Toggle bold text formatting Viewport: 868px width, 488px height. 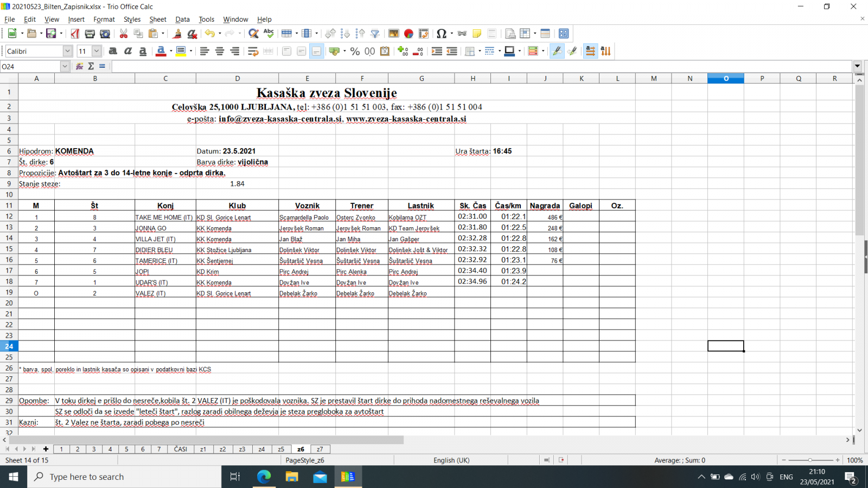(x=113, y=51)
